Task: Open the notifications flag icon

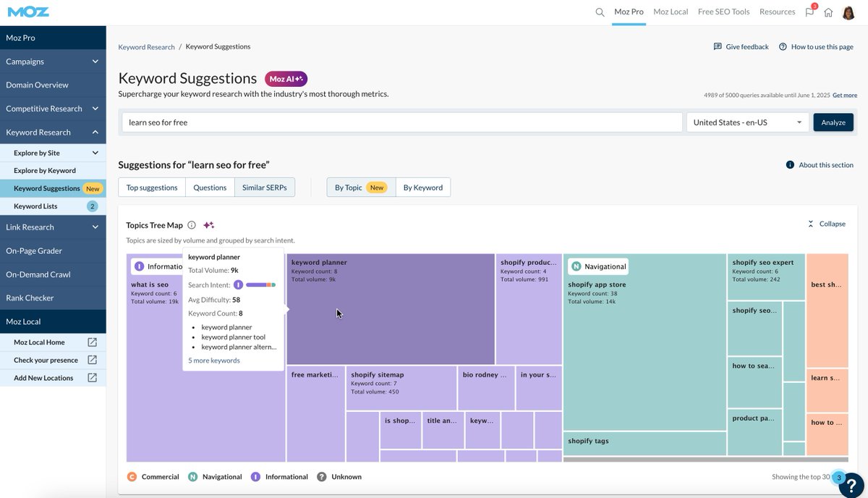Action: click(x=810, y=12)
